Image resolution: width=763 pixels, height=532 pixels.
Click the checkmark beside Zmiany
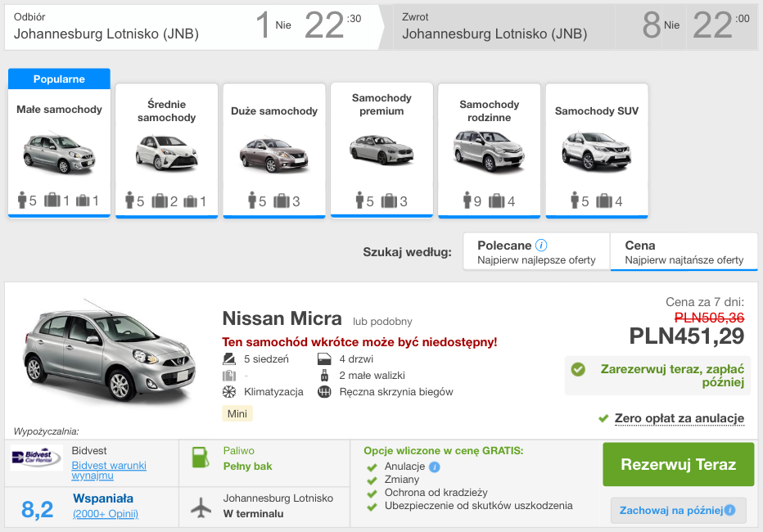point(372,480)
